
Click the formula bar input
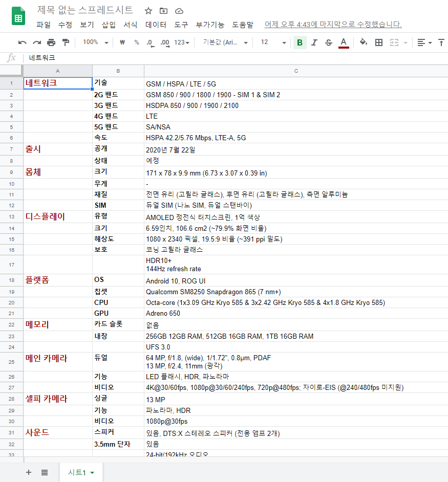[236, 58]
